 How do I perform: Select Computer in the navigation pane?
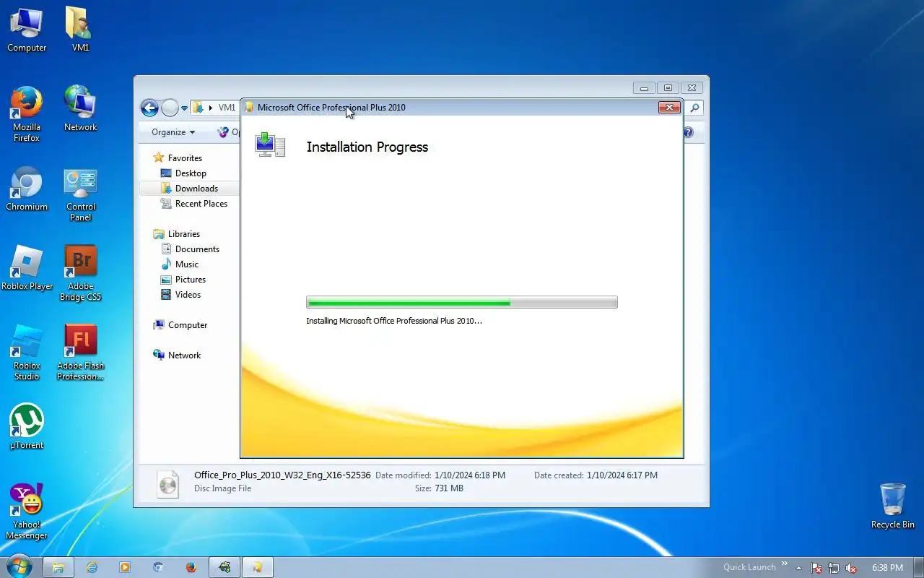pyautogui.click(x=188, y=325)
